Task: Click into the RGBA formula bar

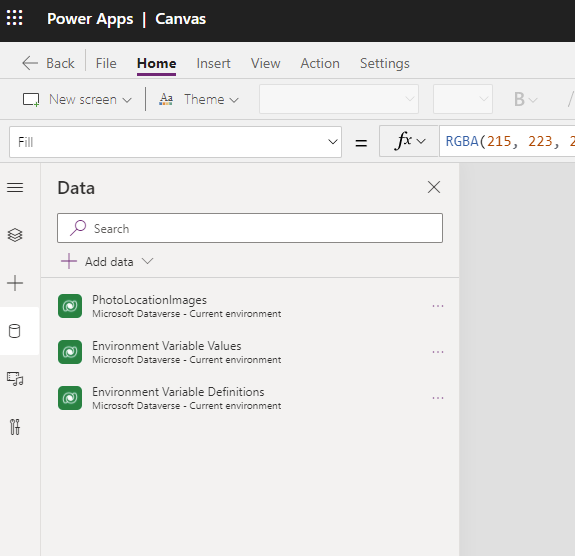Action: click(x=507, y=141)
